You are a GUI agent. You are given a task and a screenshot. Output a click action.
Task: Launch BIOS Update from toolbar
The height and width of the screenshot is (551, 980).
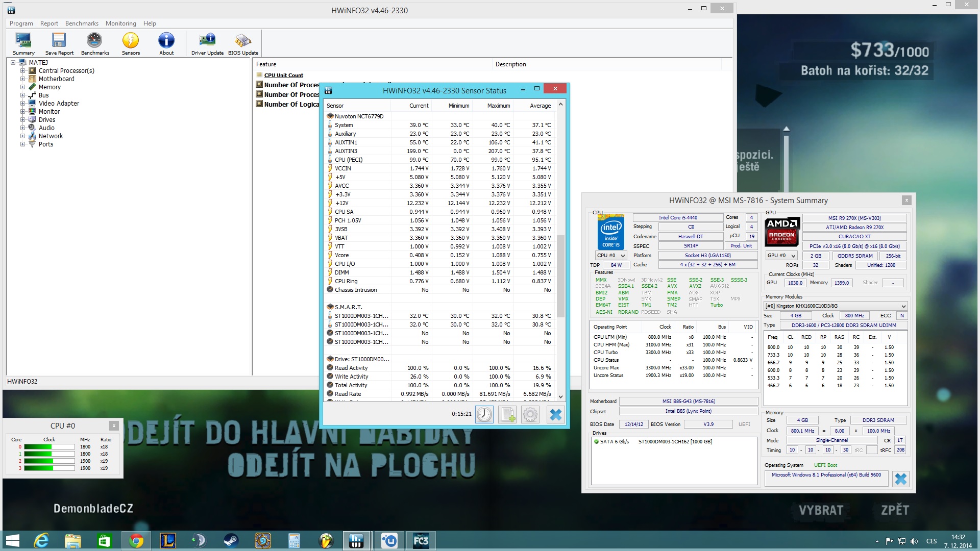(x=243, y=43)
